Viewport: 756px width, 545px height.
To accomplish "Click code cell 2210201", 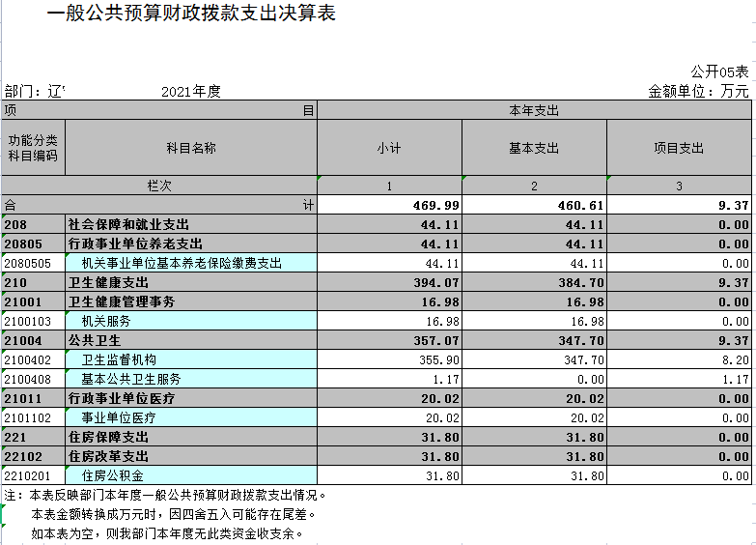I will click(x=33, y=475).
